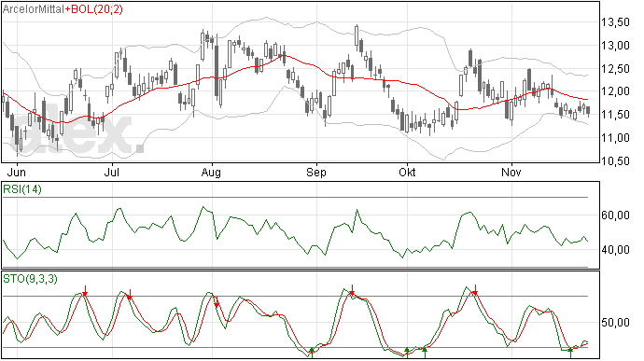The width and height of the screenshot is (644, 361).
Task: Click the ArcelorMittal chart title
Action: click(x=34, y=9)
